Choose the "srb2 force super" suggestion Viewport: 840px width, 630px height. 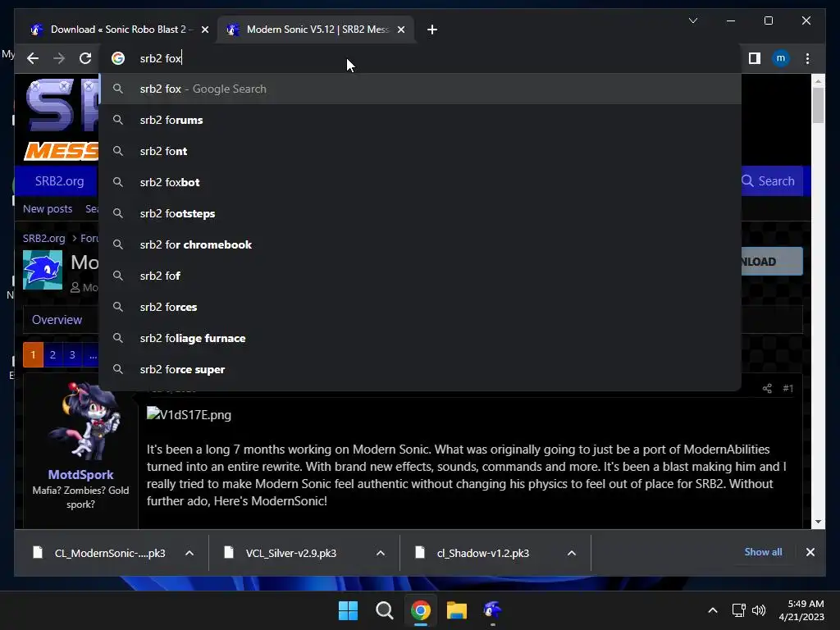[x=420, y=370]
